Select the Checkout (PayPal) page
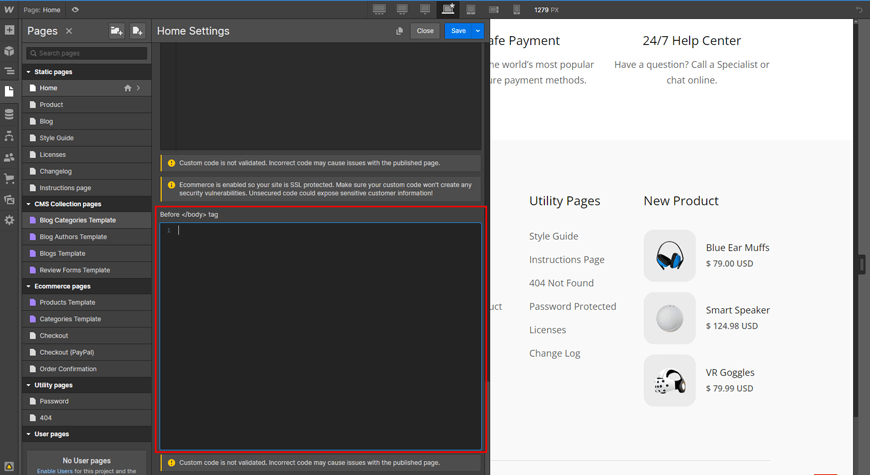The image size is (870, 475). click(87, 352)
